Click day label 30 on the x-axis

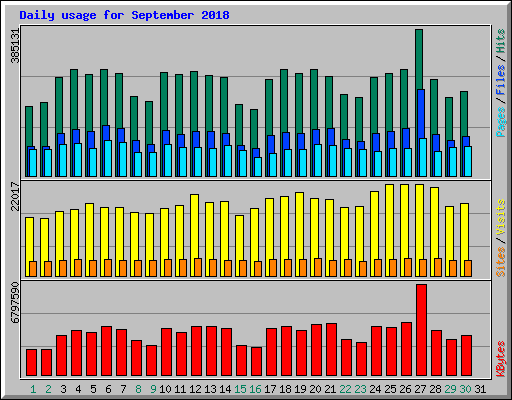[465, 389]
